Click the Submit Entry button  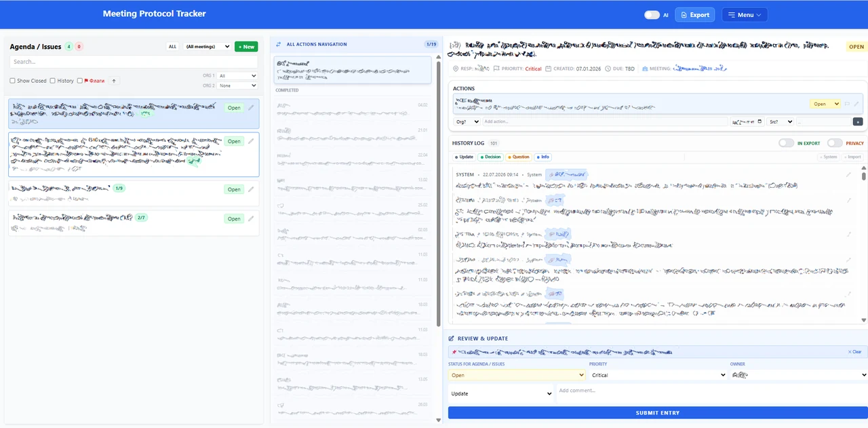[657, 412]
